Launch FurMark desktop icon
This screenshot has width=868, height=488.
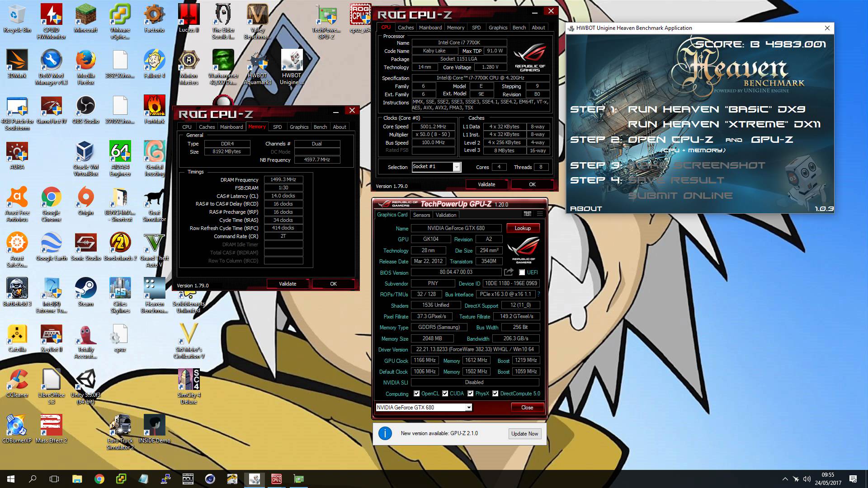coord(154,109)
